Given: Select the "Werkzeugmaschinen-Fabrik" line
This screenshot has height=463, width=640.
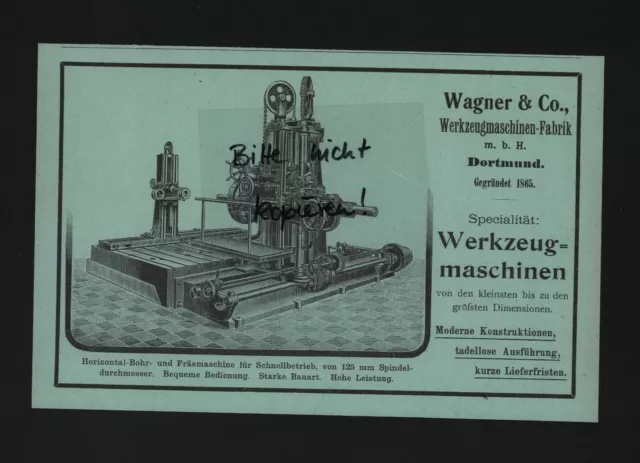Looking at the screenshot, I should coord(505,127).
